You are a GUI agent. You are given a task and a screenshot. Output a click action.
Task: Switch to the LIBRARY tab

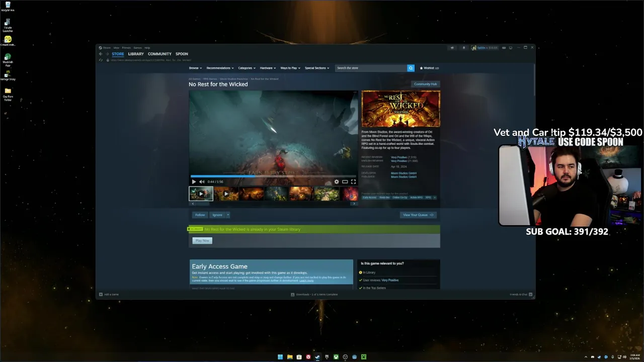pyautogui.click(x=136, y=54)
